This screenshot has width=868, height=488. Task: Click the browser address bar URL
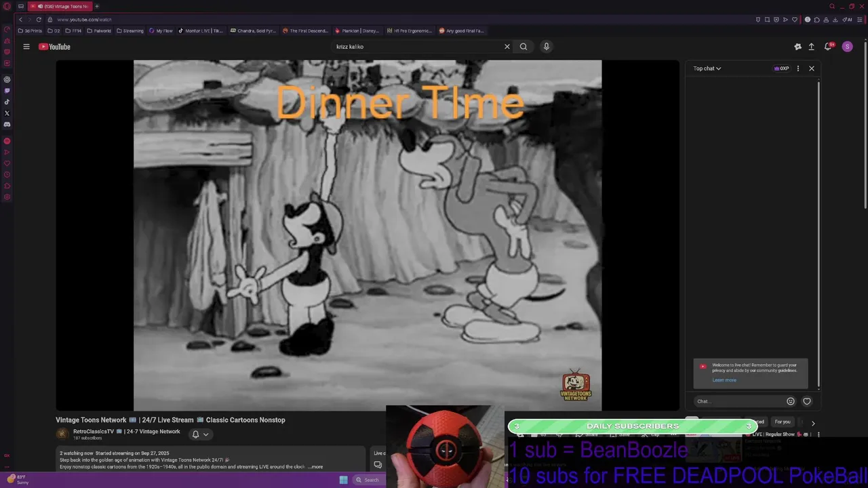(84, 20)
